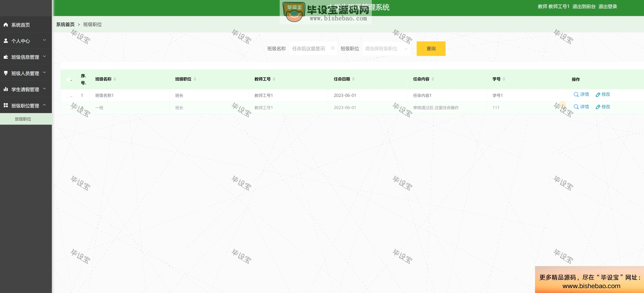Screen dimensions: 644x293
Task: Click 退出到前台 in the header
Action: pyautogui.click(x=584, y=7)
